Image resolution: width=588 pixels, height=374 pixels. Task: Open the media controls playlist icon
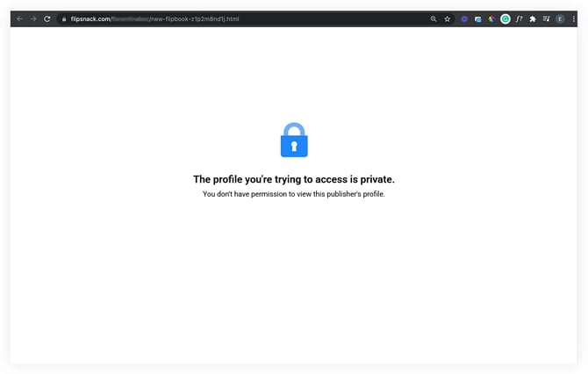547,18
